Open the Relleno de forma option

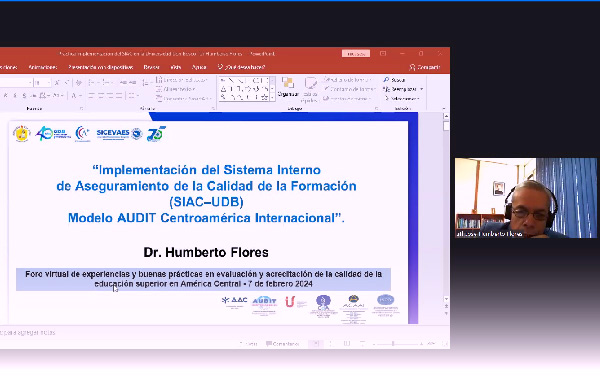click(x=348, y=80)
